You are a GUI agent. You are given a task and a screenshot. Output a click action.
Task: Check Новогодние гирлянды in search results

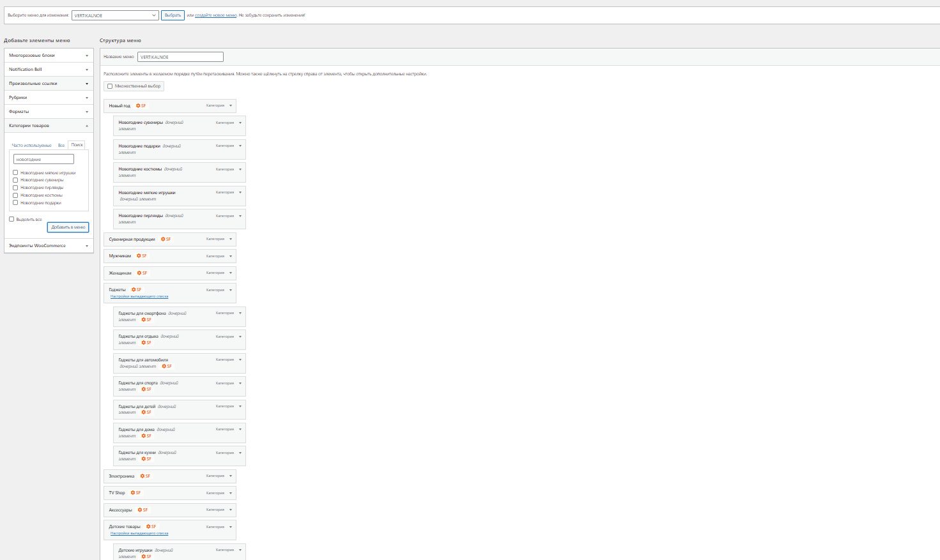coord(15,188)
